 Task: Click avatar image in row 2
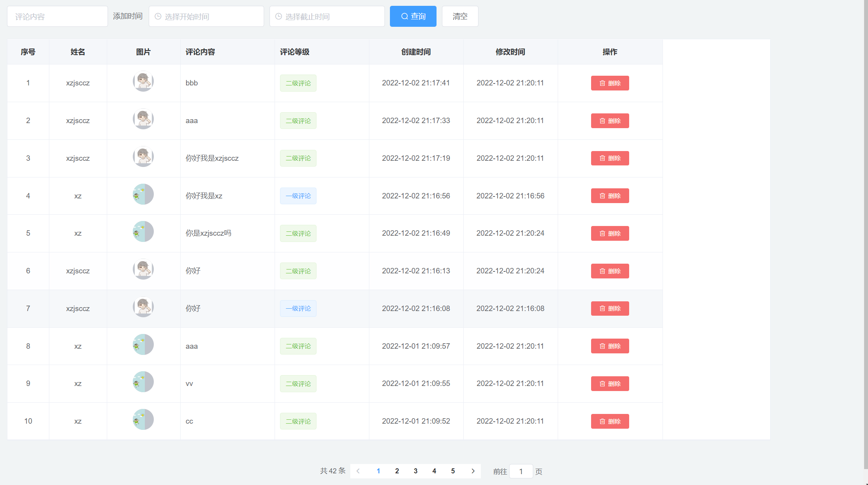pos(143,119)
